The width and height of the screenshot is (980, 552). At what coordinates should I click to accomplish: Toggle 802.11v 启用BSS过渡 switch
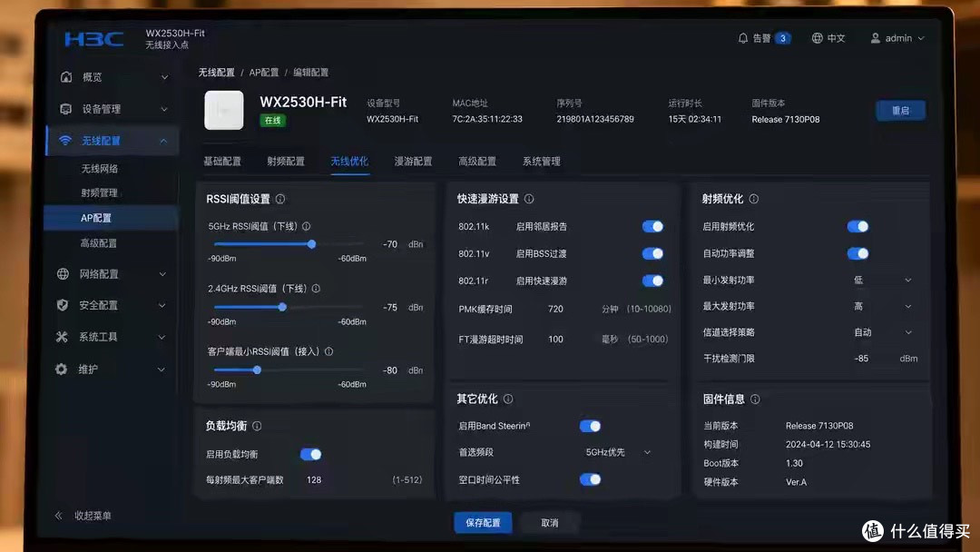click(x=652, y=253)
